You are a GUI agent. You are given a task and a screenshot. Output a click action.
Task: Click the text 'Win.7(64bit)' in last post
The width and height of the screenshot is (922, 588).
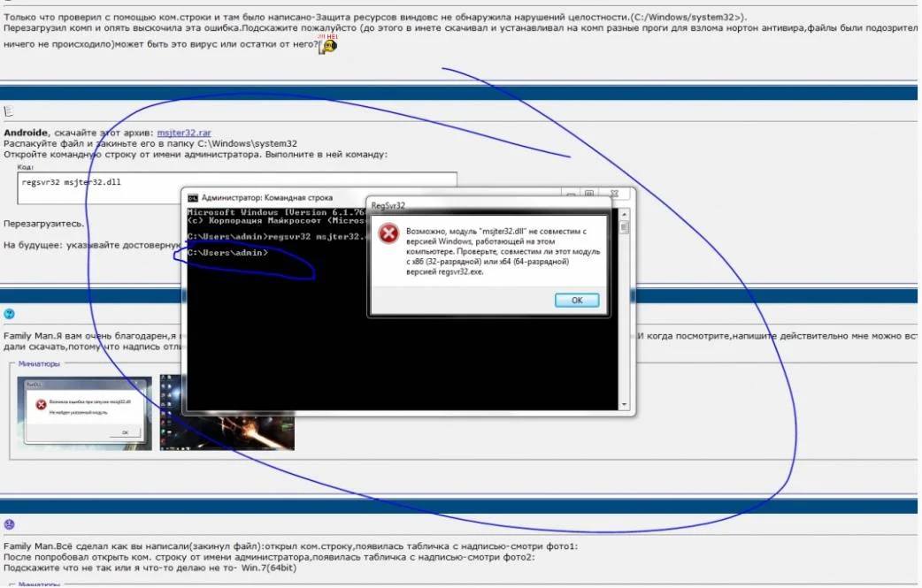[269, 568]
